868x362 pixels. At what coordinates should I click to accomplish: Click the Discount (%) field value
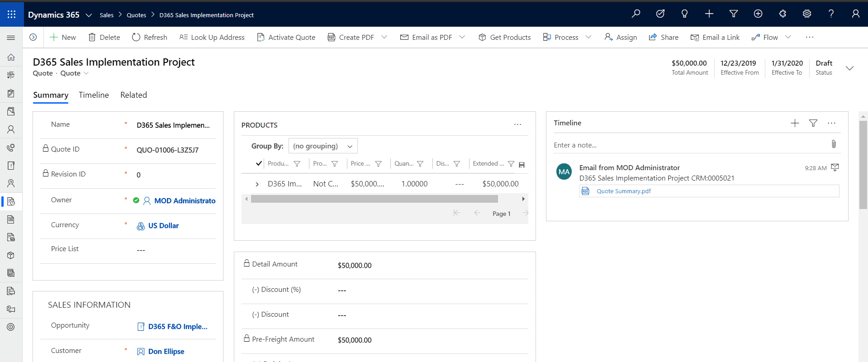point(342,291)
